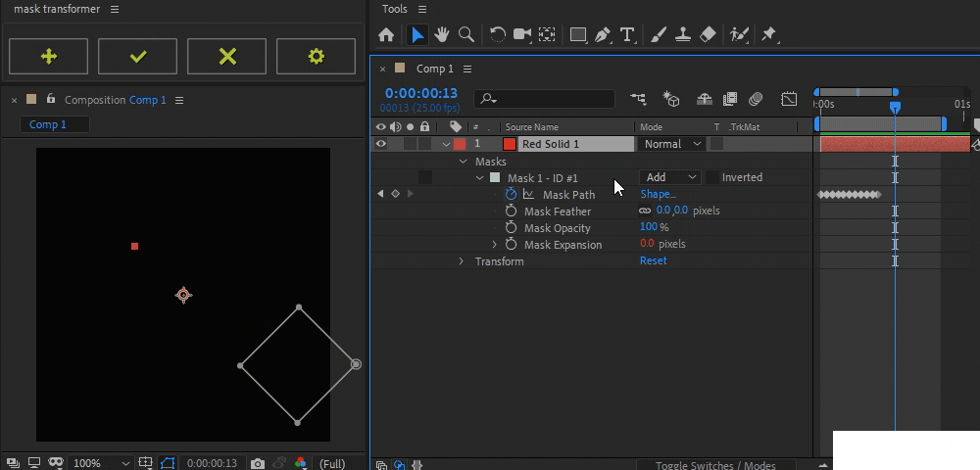The height and width of the screenshot is (470, 980).
Task: Collapse the Masks group
Action: click(464, 162)
